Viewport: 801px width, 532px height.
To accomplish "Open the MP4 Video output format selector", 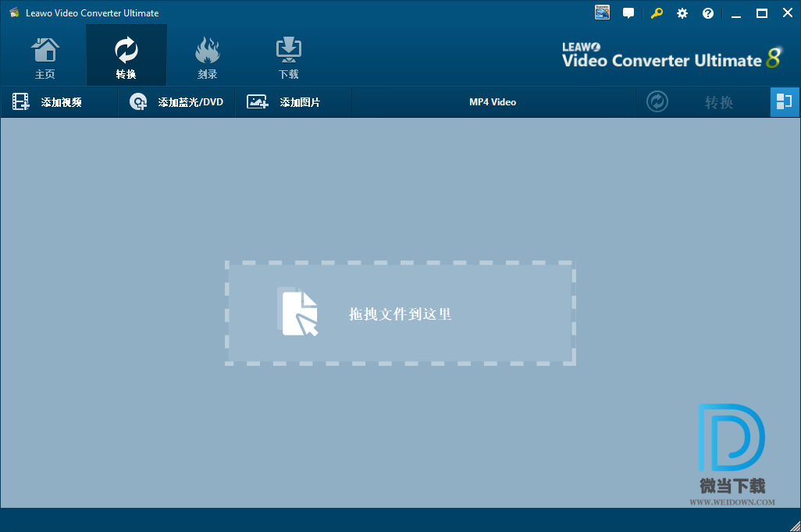I will coord(493,102).
